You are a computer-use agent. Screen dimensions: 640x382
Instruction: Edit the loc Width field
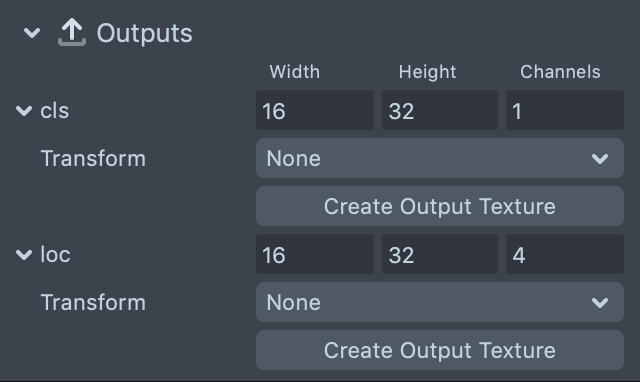coord(315,254)
